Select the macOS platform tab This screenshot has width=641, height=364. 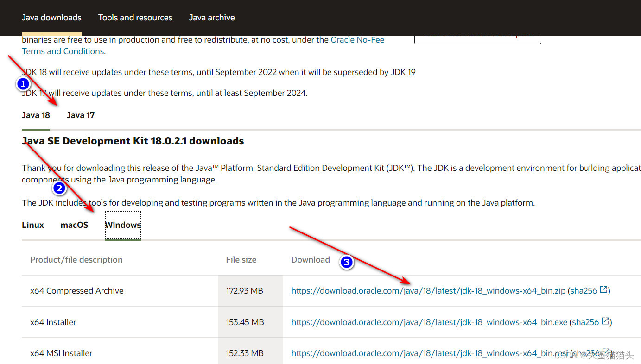point(74,225)
